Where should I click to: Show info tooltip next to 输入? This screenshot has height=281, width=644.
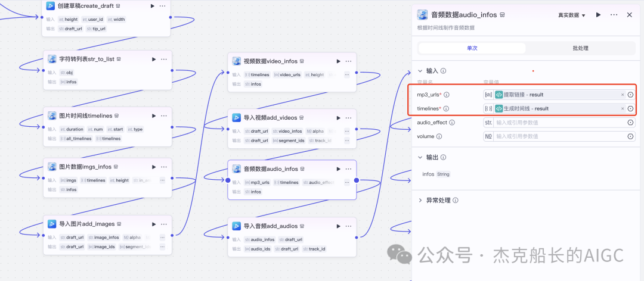(443, 71)
